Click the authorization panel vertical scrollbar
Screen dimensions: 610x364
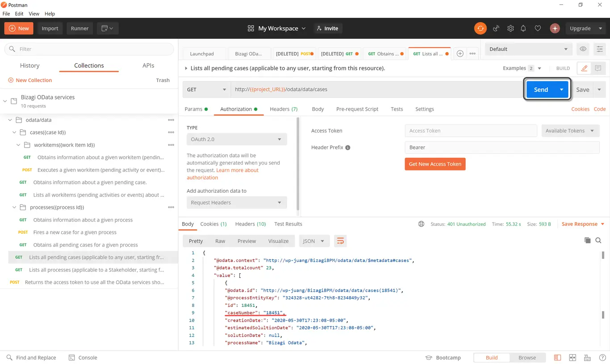[298, 163]
